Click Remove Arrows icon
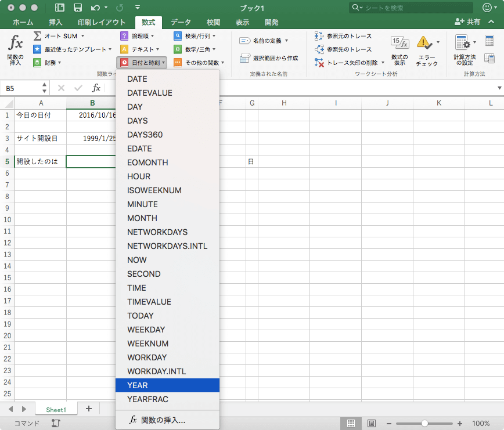504x430 pixels. coord(319,63)
